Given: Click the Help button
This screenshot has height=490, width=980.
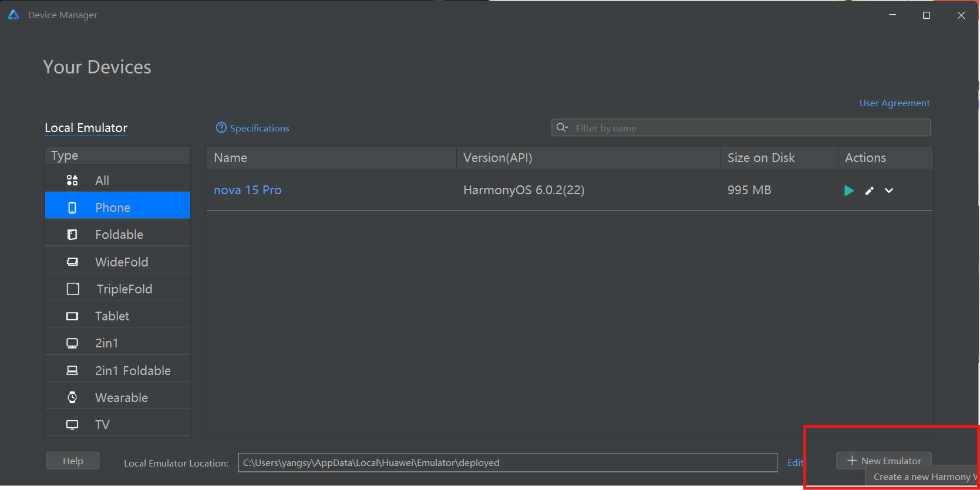Looking at the screenshot, I should [73, 461].
